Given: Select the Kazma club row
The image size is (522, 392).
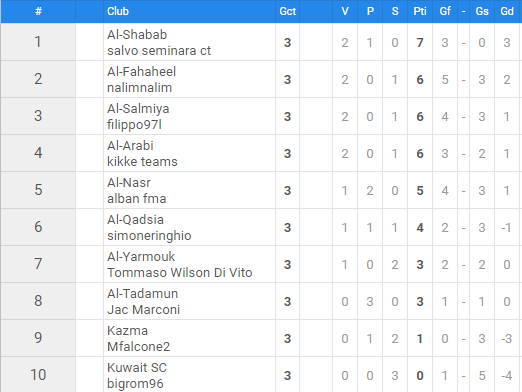Looking at the screenshot, I should click(x=261, y=338).
